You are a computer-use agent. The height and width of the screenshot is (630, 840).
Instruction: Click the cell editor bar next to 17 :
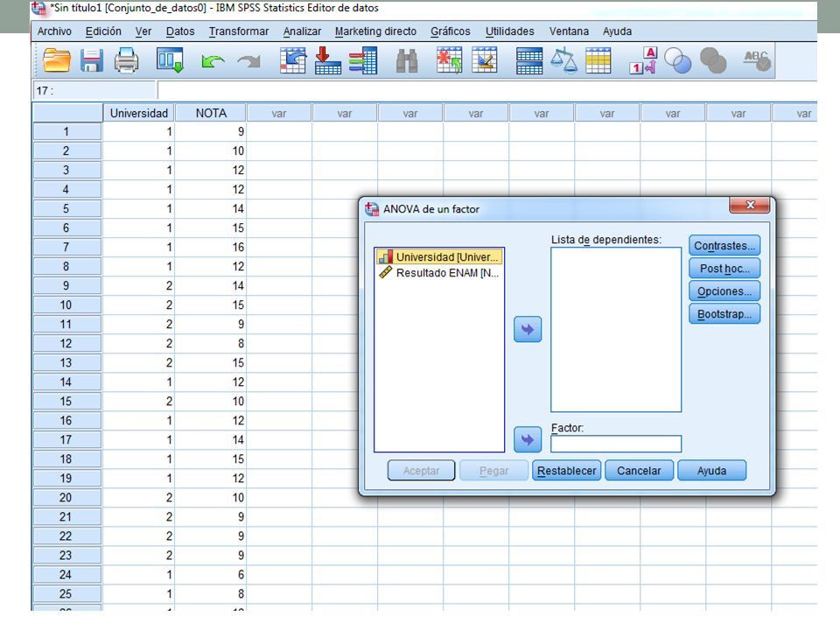coord(486,90)
